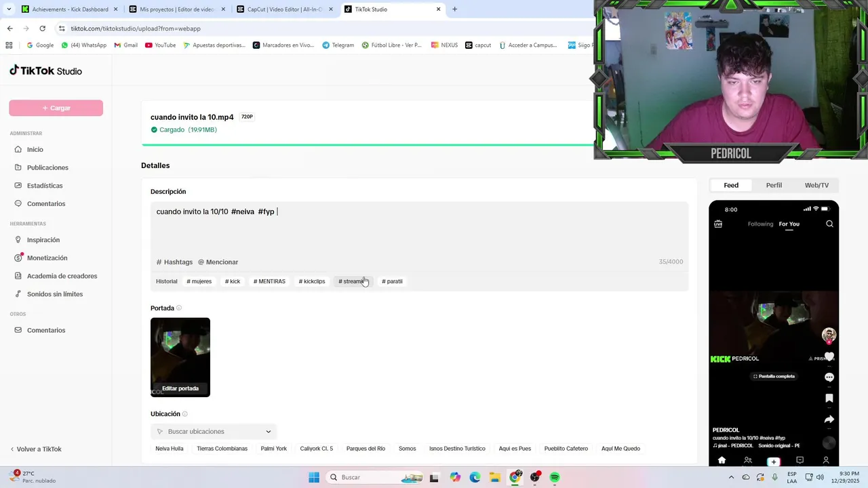Click the Sonidos music note icon
This screenshot has width=868, height=488.
click(19, 294)
